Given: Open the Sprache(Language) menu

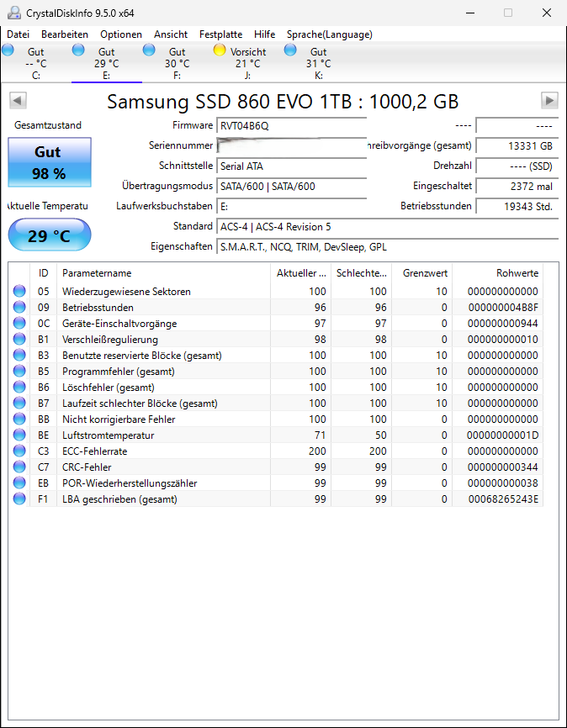Looking at the screenshot, I should 330,34.
